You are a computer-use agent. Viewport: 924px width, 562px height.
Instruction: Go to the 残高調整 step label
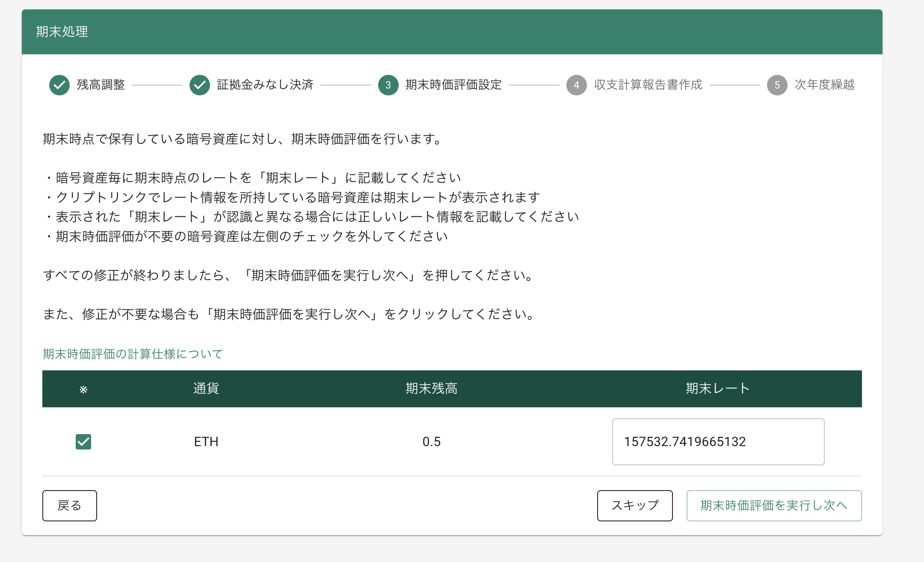coord(101,85)
